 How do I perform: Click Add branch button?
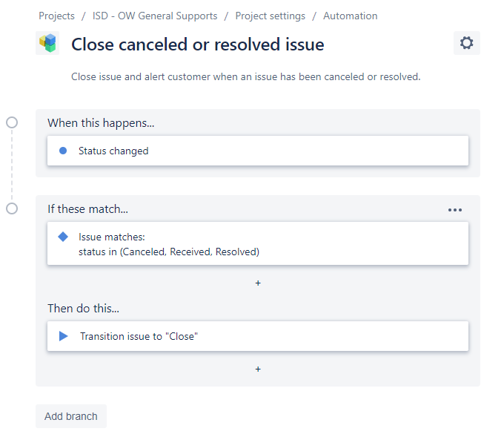pyautogui.click(x=71, y=416)
